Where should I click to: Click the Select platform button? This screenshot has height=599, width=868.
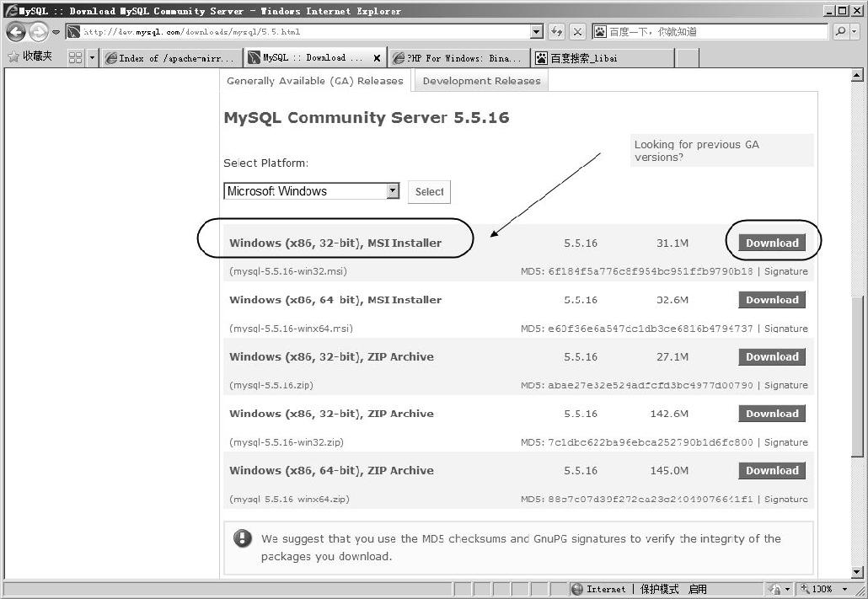pos(429,191)
